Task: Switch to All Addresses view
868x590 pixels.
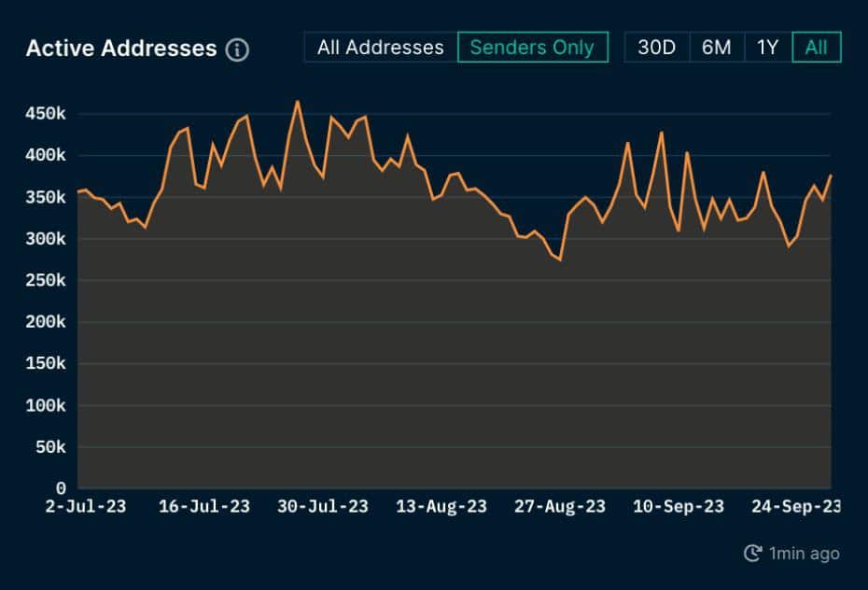Action: click(381, 48)
